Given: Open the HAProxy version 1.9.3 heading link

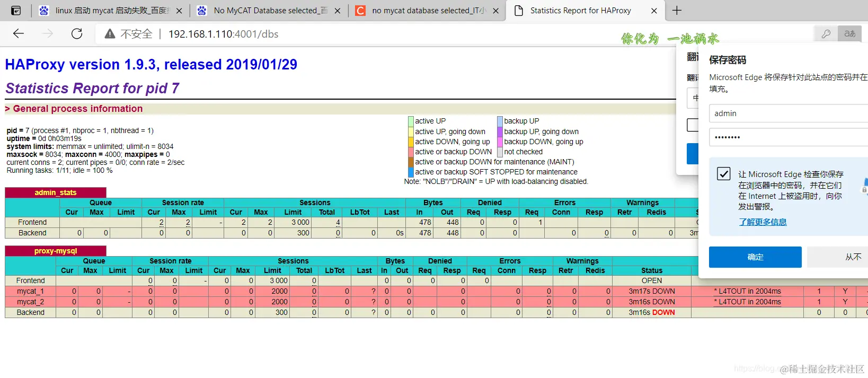Looking at the screenshot, I should pos(151,65).
